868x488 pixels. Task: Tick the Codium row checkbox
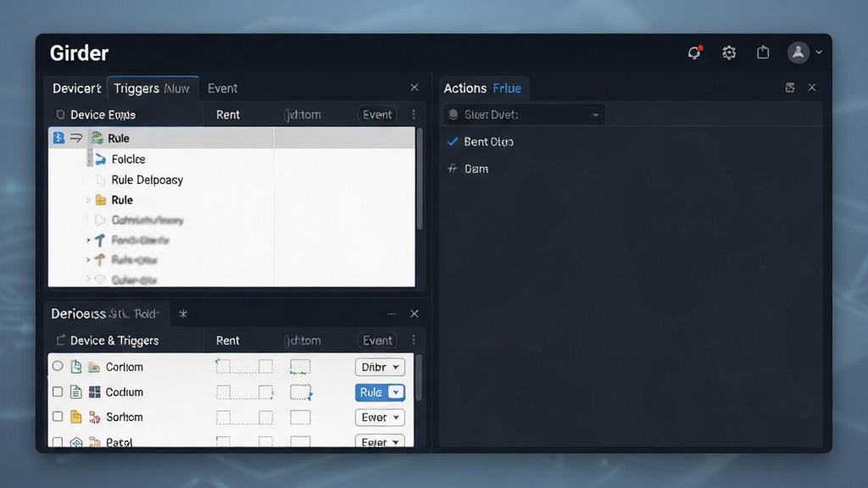58,391
